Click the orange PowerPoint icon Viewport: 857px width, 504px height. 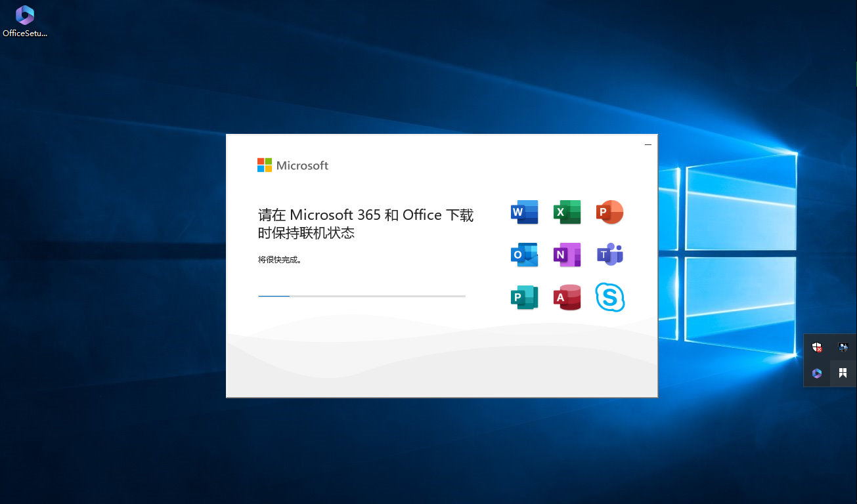click(x=609, y=212)
